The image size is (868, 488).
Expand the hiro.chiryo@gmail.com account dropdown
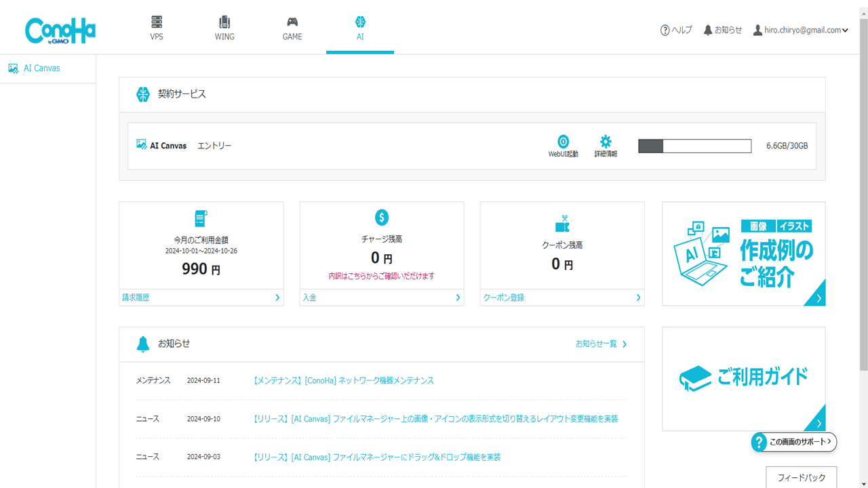coord(801,30)
